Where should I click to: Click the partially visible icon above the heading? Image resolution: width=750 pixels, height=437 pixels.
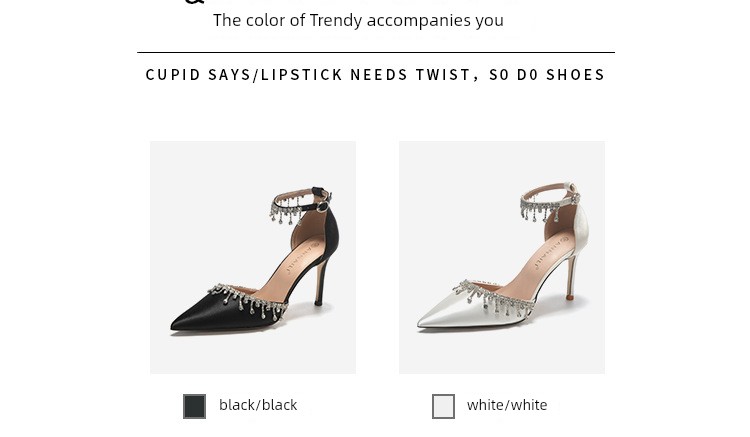[x=194, y=2]
